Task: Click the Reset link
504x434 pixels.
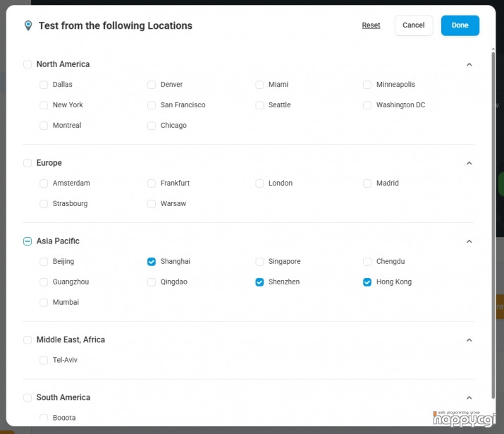Action: pyautogui.click(x=371, y=25)
